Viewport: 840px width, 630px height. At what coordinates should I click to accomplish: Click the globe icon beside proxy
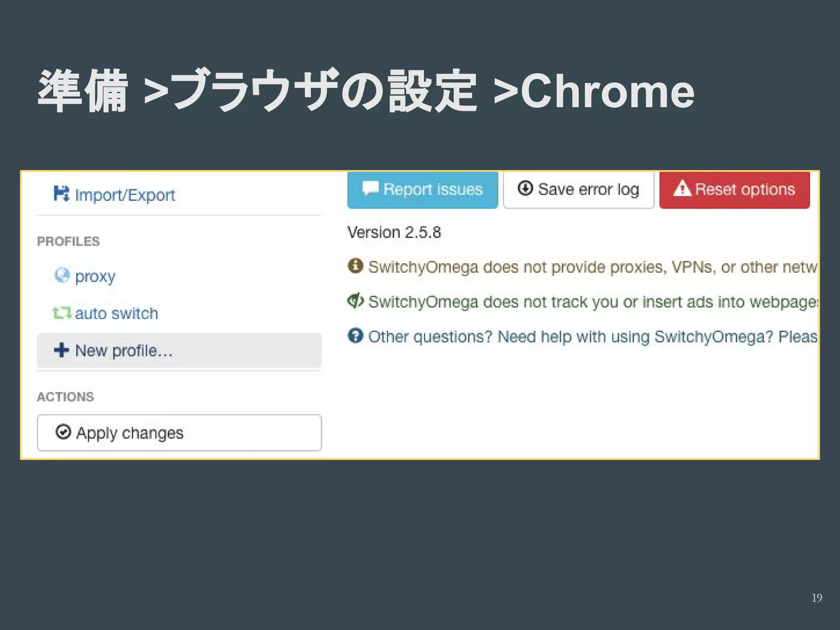[62, 275]
